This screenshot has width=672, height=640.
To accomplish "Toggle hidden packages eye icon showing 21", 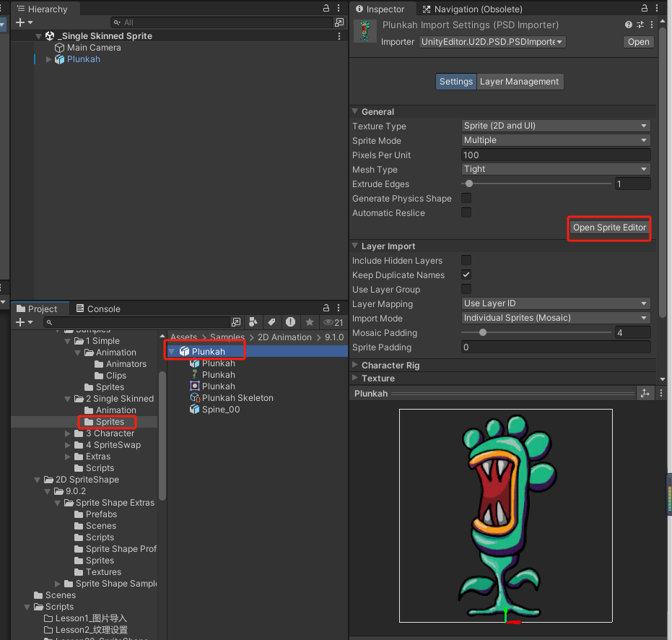I will [333, 322].
